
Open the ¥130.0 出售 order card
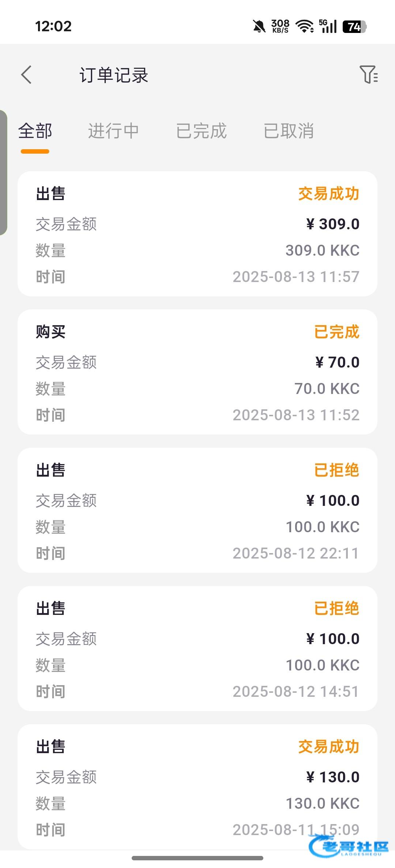click(197, 786)
